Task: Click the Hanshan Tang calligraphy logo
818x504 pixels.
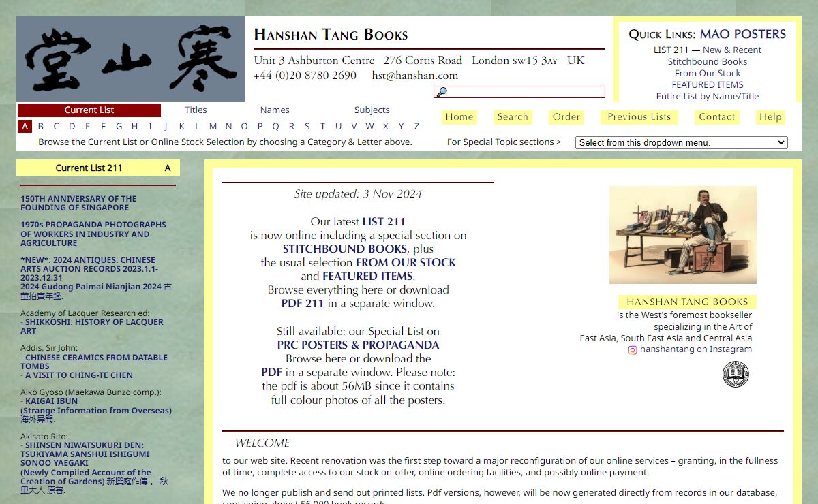Action: 131,59
